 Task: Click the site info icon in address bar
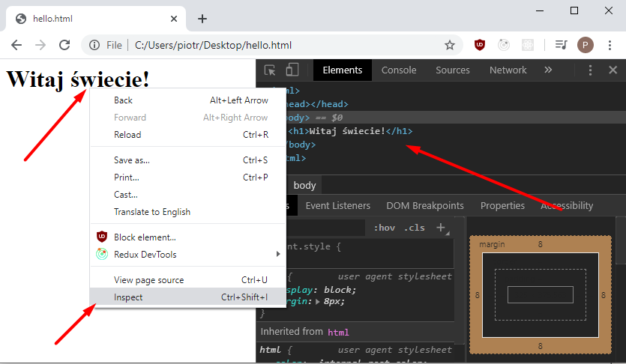tap(94, 45)
